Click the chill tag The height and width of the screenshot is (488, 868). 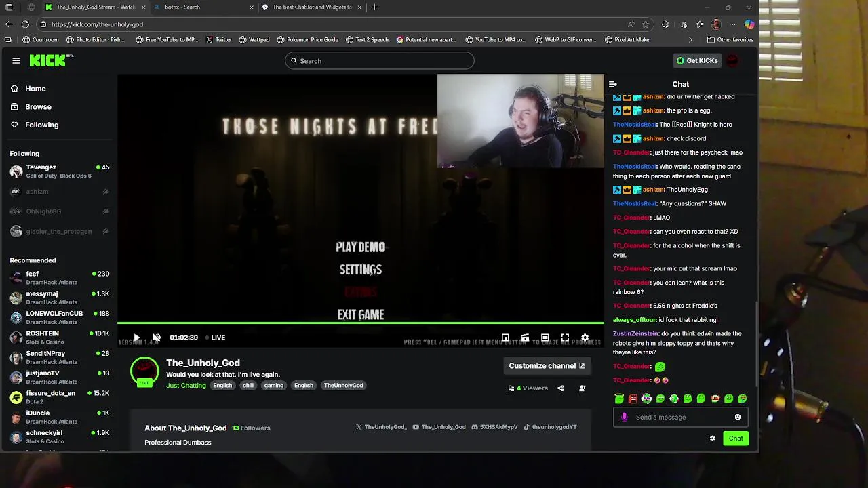pyautogui.click(x=248, y=386)
